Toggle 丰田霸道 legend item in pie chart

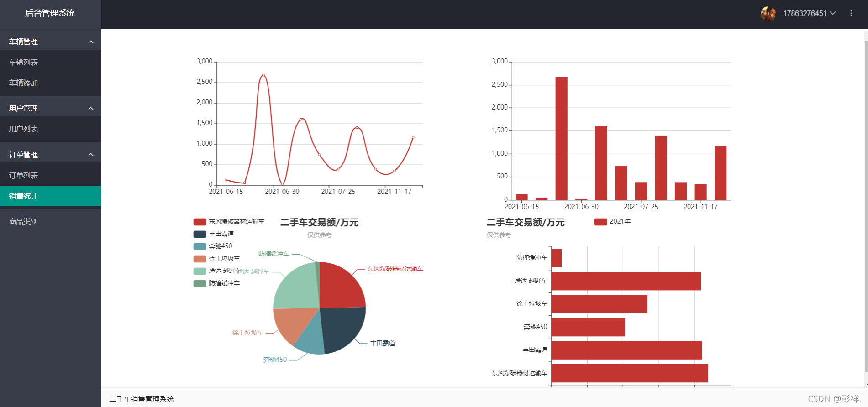point(214,234)
